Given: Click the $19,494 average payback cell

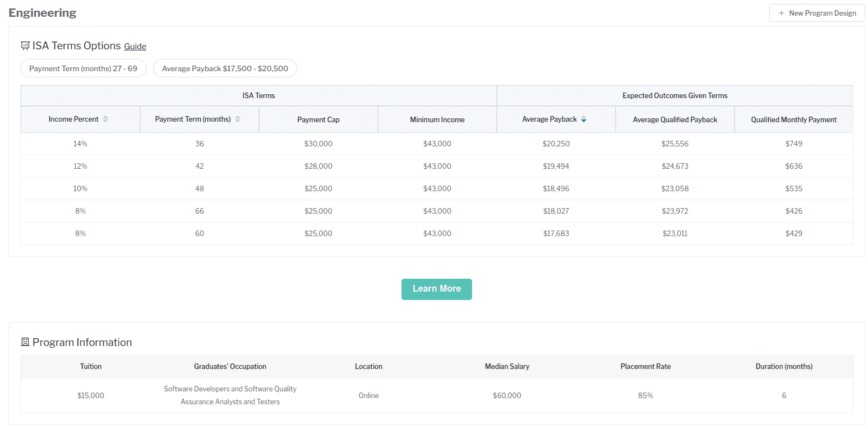Looking at the screenshot, I should [x=556, y=166].
